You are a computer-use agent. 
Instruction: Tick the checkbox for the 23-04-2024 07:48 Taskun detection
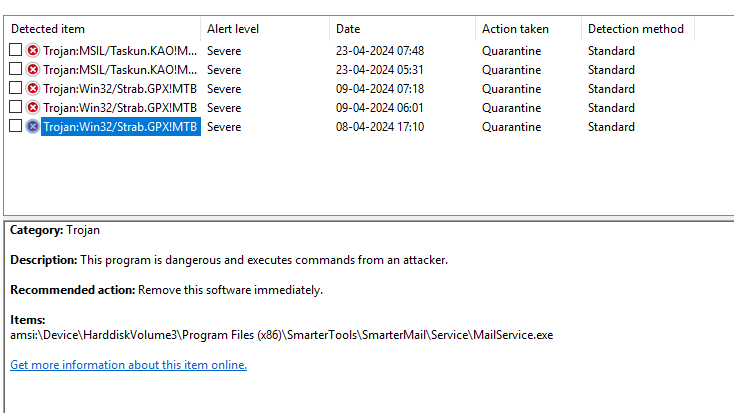[x=15, y=51]
